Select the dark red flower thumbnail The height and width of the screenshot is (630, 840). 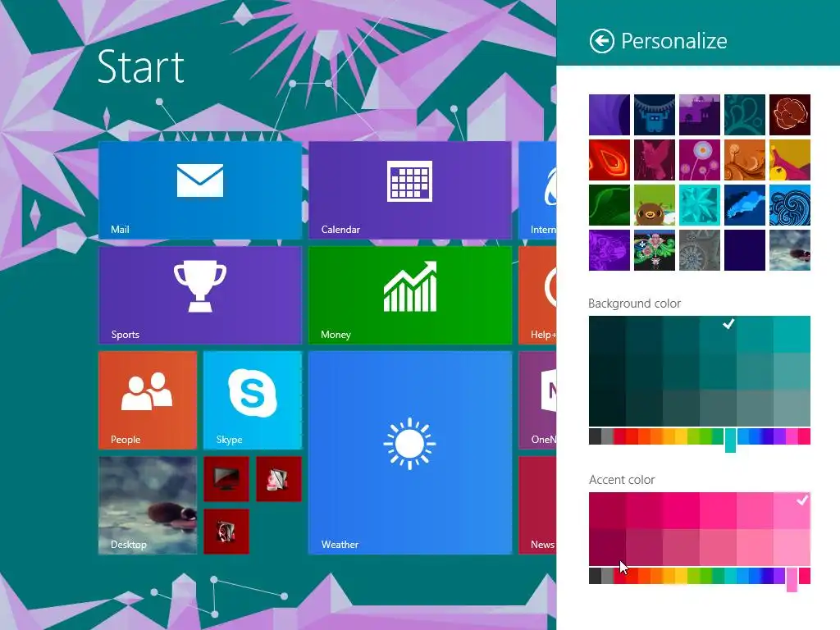(x=790, y=115)
